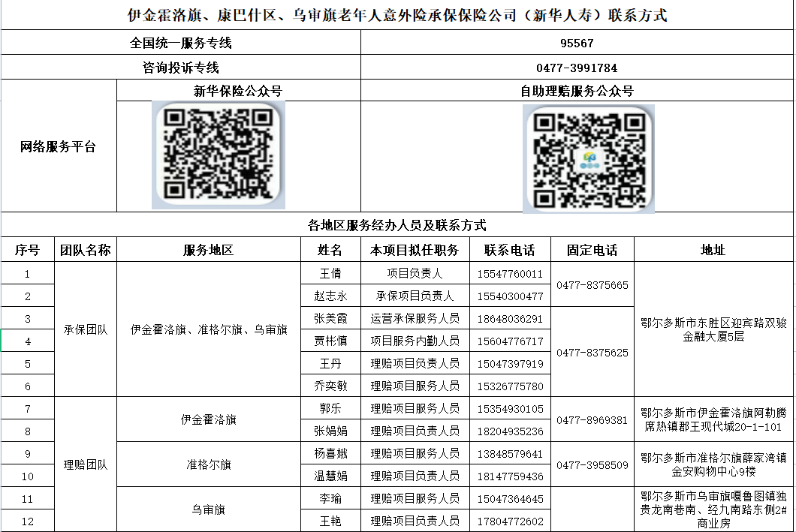Select phone number 15540300477
Screen dimensions: 796x532
pos(510,296)
